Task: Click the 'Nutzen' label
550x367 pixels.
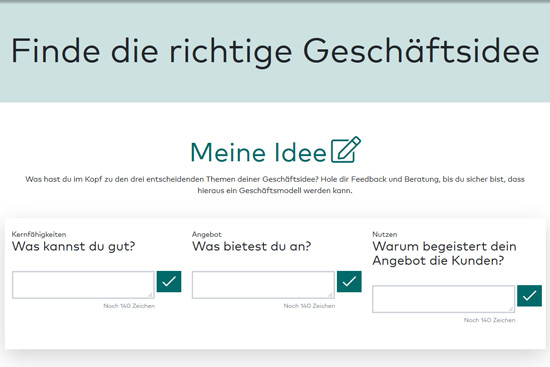Action: pos(385,234)
